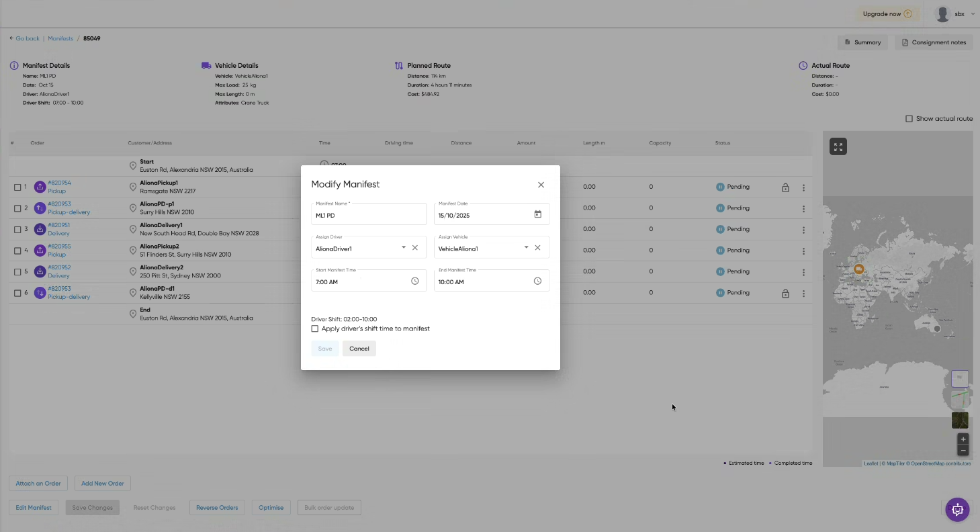Open the Manifest Date calendar picker
980x532 pixels.
[537, 214]
